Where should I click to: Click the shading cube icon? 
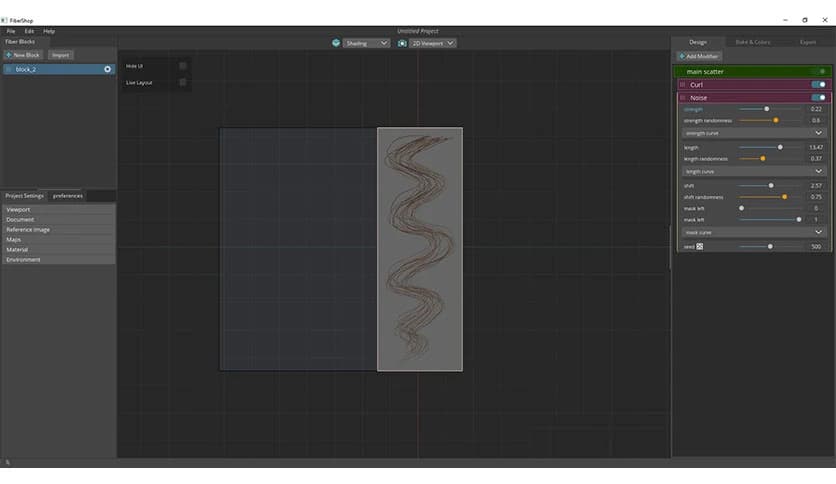pos(336,43)
